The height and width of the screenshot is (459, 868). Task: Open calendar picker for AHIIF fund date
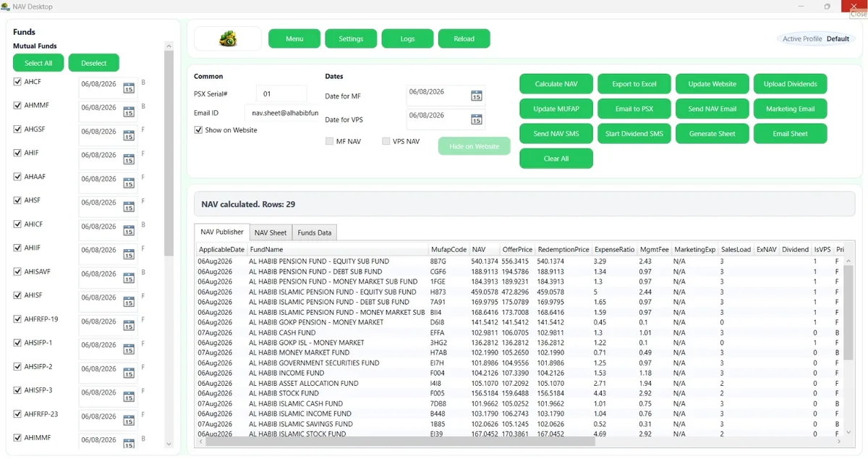click(x=129, y=255)
